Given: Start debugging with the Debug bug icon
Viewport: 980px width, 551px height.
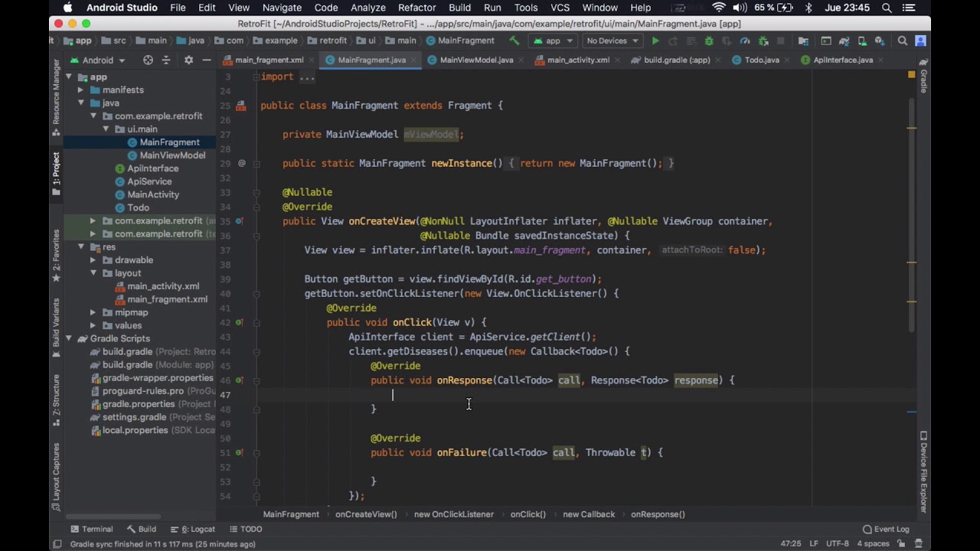Looking at the screenshot, I should point(709,41).
